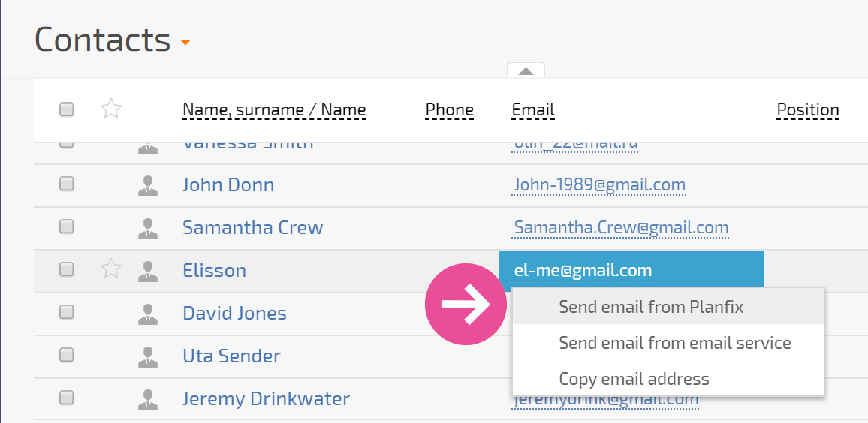Image resolution: width=868 pixels, height=423 pixels.
Task: Click the person icon next to David Jones
Action: pos(148,313)
